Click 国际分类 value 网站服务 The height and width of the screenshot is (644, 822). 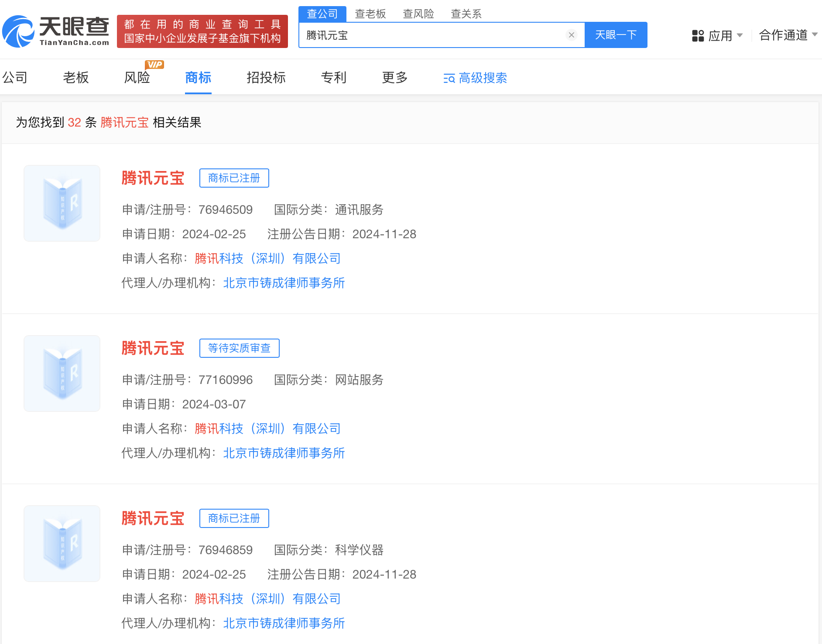[x=360, y=380]
